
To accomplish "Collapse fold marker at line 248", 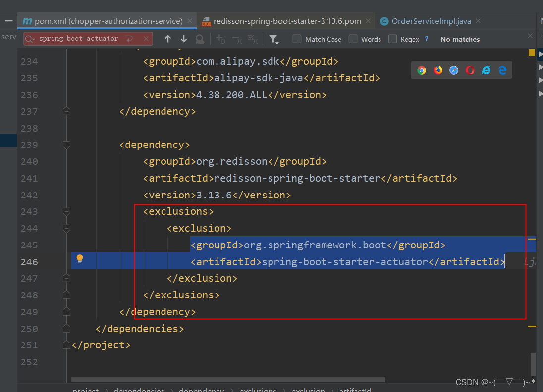I will click(x=66, y=295).
